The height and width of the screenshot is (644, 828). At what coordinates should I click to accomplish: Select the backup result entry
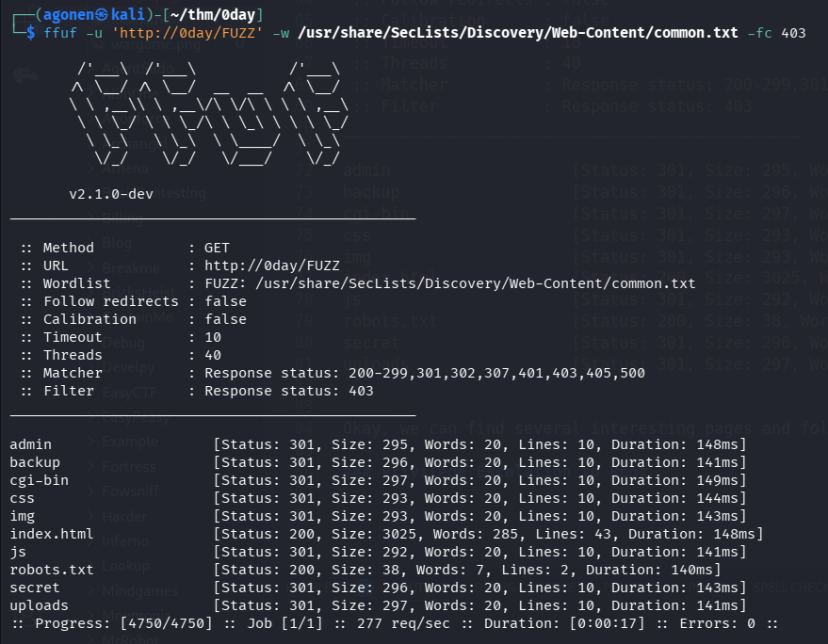click(x=35, y=462)
